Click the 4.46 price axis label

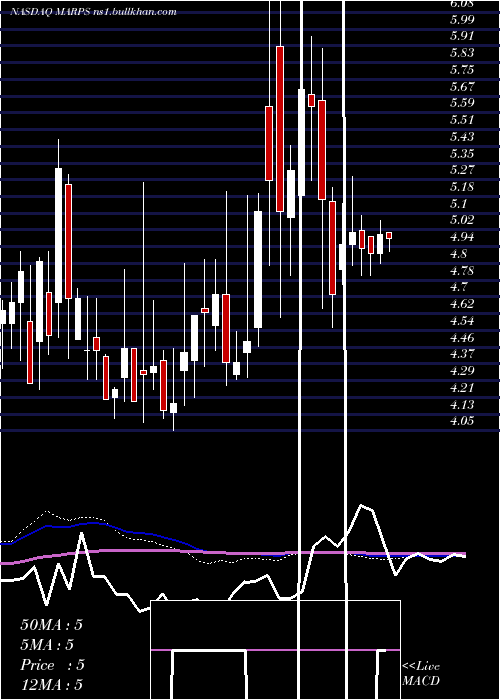pos(462,338)
